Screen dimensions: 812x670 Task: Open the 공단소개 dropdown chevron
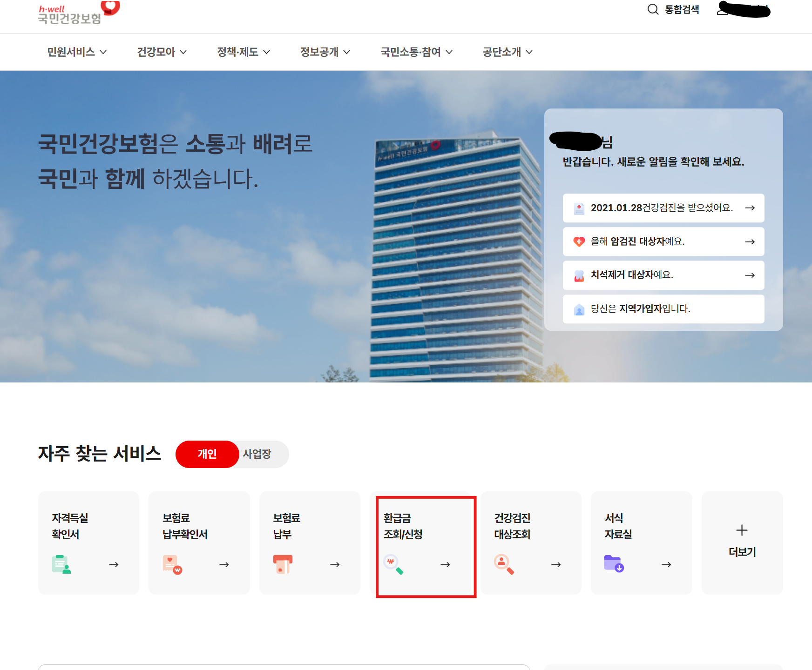pos(528,52)
